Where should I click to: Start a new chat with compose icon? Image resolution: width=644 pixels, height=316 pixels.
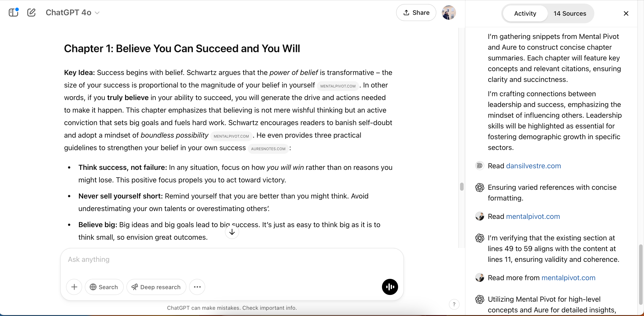click(31, 13)
